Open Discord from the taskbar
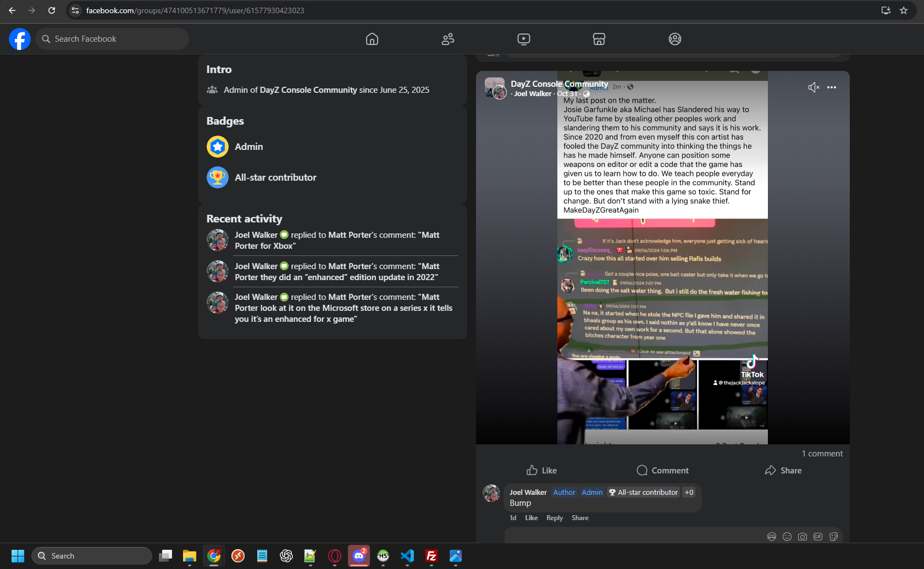This screenshot has width=924, height=569. click(x=359, y=556)
